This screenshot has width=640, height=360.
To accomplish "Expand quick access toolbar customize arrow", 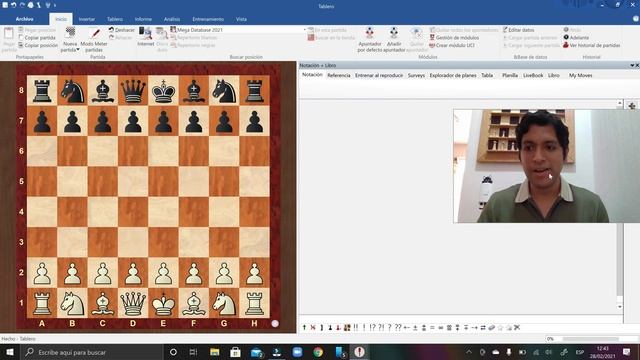I will (x=55, y=5).
